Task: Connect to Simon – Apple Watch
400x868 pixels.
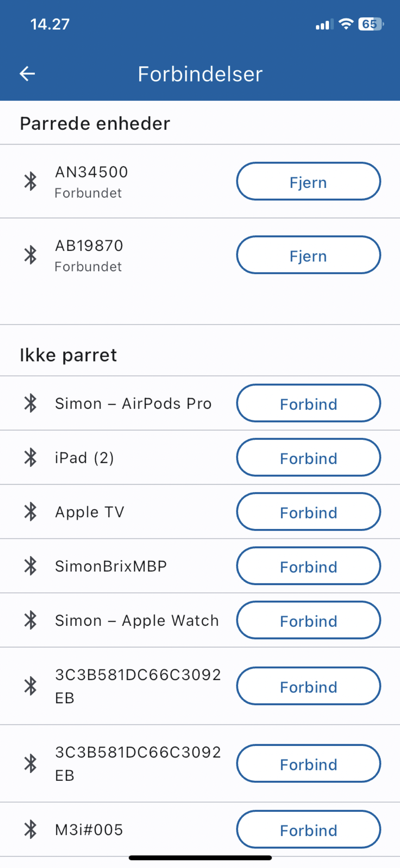Action: click(309, 620)
